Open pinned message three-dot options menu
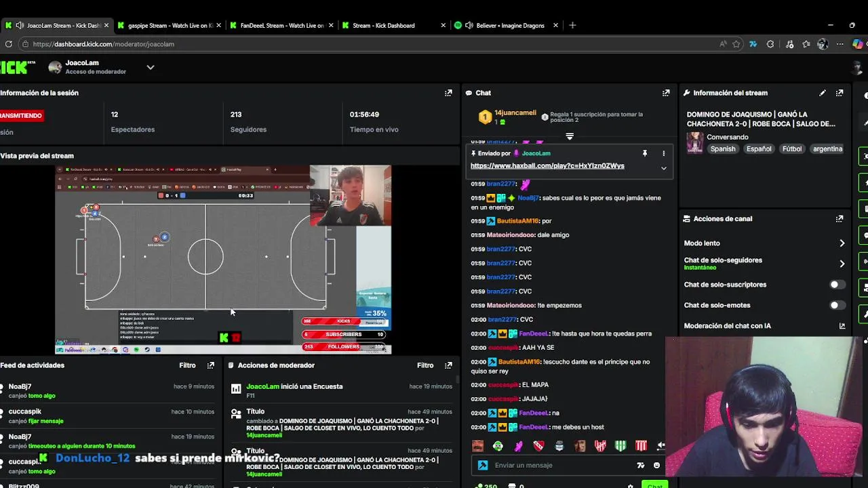 (664, 153)
